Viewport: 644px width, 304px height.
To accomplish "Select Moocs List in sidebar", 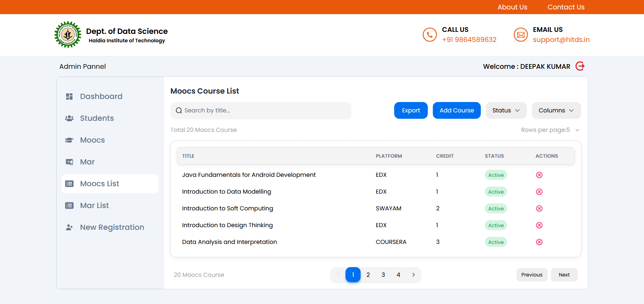I will tap(110, 184).
